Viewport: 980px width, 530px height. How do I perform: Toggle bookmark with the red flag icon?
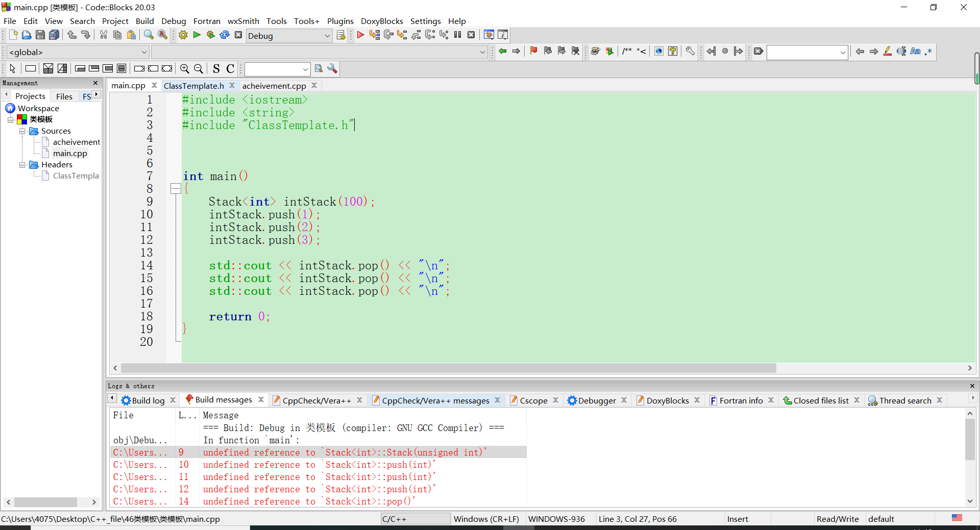(534, 51)
